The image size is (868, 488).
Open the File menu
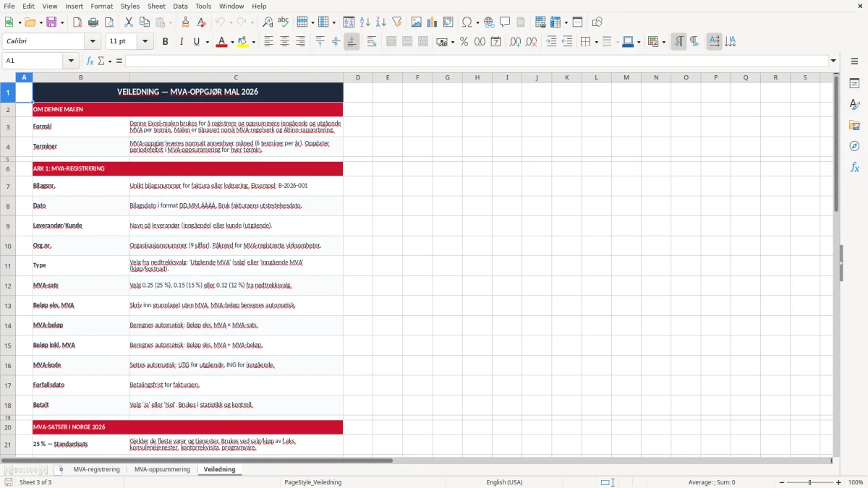9,6
